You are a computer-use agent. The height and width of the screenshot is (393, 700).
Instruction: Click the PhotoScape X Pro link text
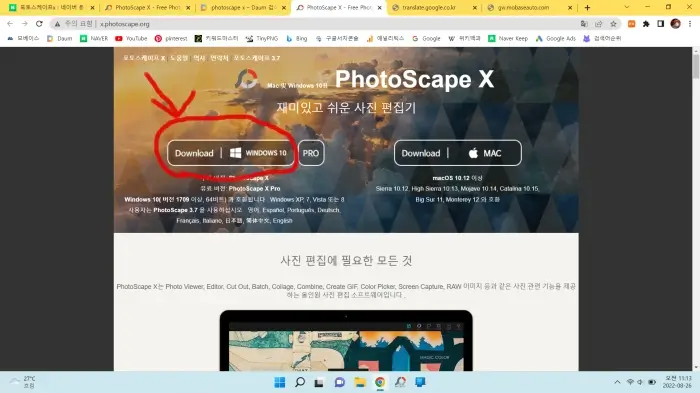tap(254, 188)
